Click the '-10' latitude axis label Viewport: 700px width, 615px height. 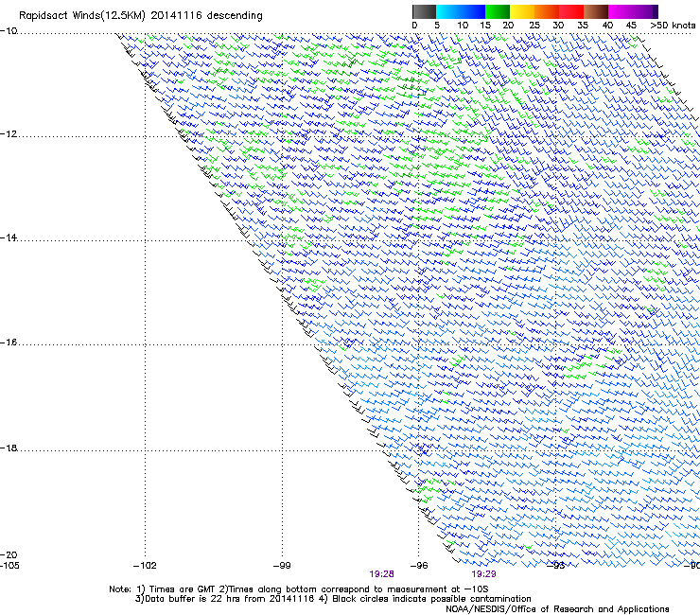tap(9, 31)
